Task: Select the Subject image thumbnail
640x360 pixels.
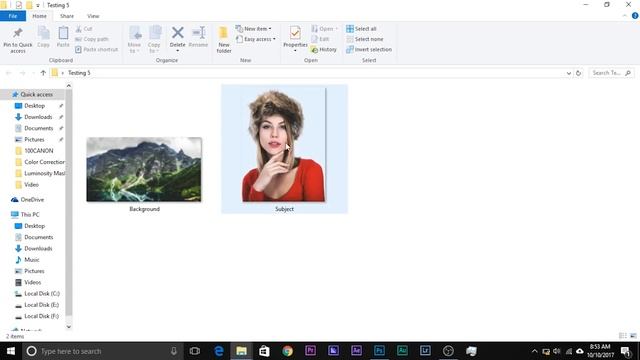Action: tap(284, 145)
